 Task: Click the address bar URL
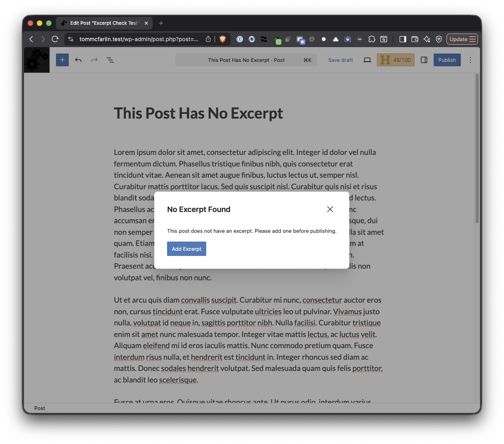[139, 39]
